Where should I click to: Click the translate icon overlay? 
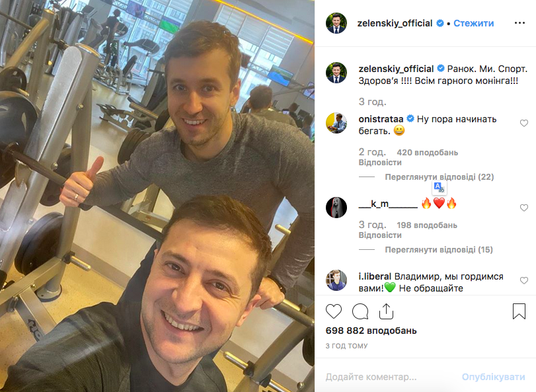click(x=440, y=188)
